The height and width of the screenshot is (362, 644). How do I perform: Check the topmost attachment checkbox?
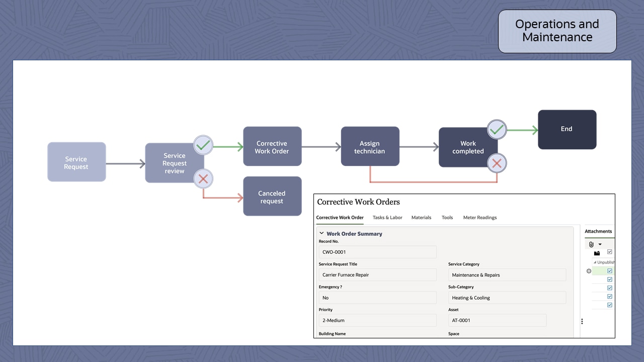click(x=609, y=251)
